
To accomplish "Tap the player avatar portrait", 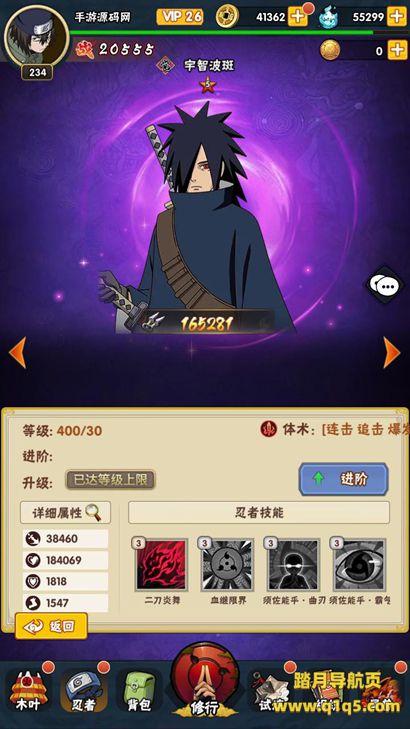I will [x=36, y=35].
